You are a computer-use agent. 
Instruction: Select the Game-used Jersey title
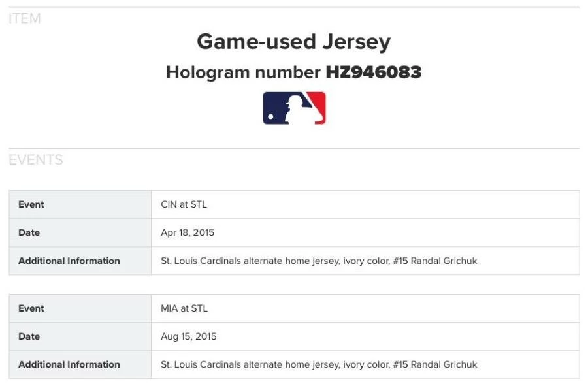pyautogui.click(x=293, y=42)
